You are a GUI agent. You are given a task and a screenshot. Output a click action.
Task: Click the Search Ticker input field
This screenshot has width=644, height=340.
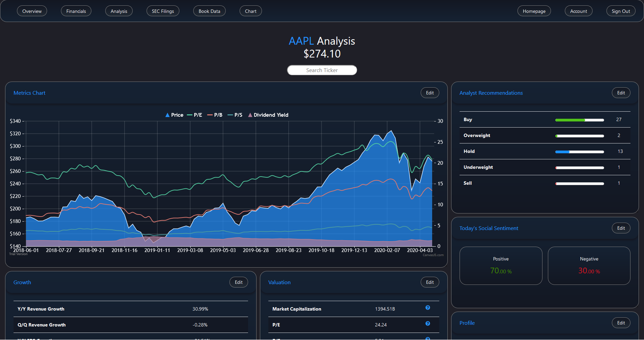[x=322, y=70]
